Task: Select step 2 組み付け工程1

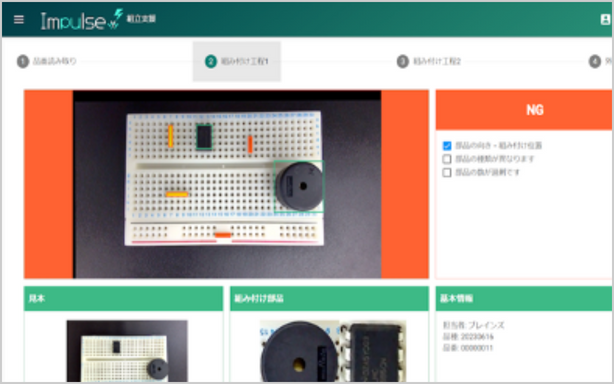Action: (237, 61)
